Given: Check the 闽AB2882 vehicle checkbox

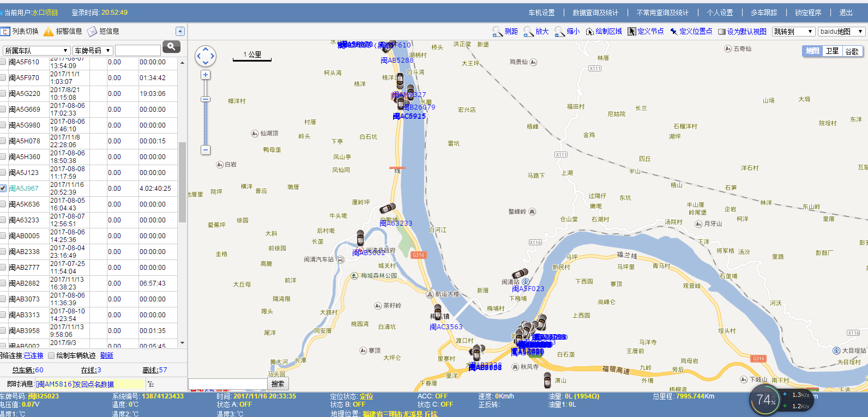Looking at the screenshot, I should [x=3, y=283].
